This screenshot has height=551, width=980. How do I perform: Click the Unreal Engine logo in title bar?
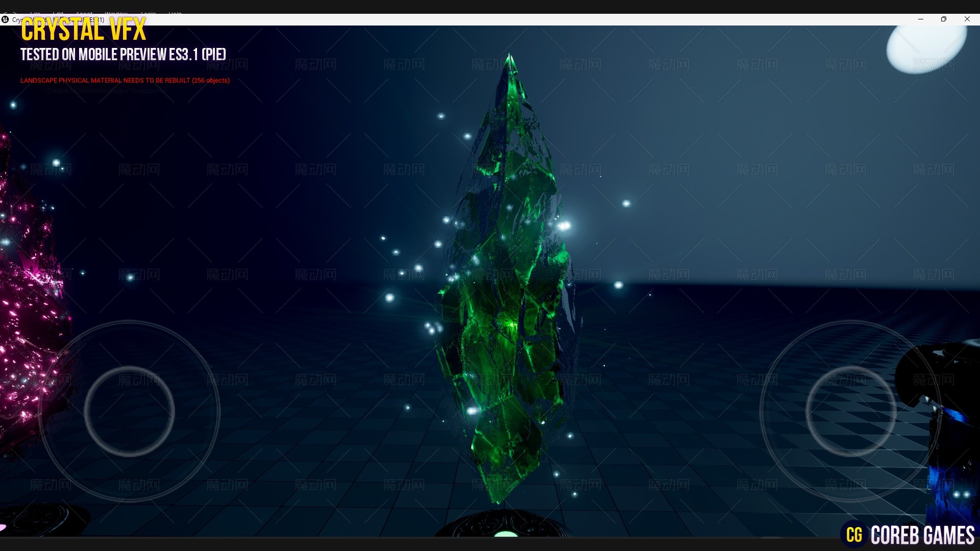(x=5, y=19)
